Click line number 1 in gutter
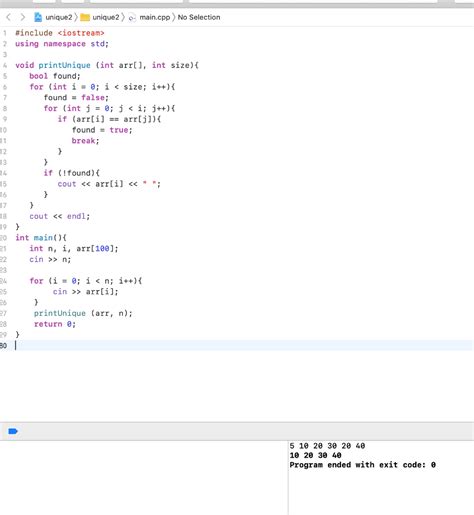 point(5,33)
